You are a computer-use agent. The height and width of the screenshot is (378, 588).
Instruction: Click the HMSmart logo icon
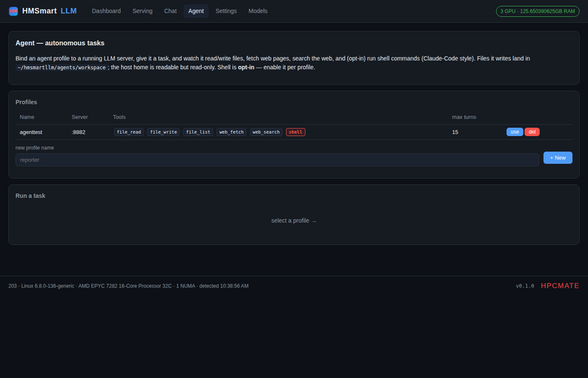tap(13, 11)
